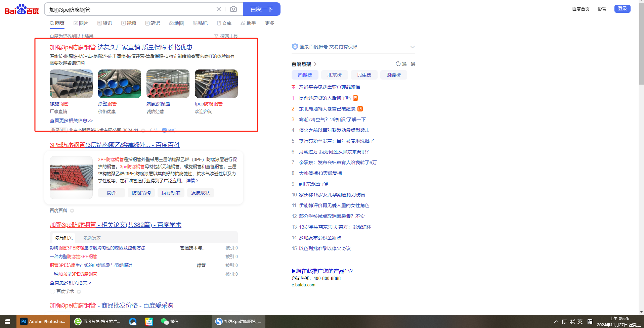Click the e.baidu.com promotion link

[303, 285]
